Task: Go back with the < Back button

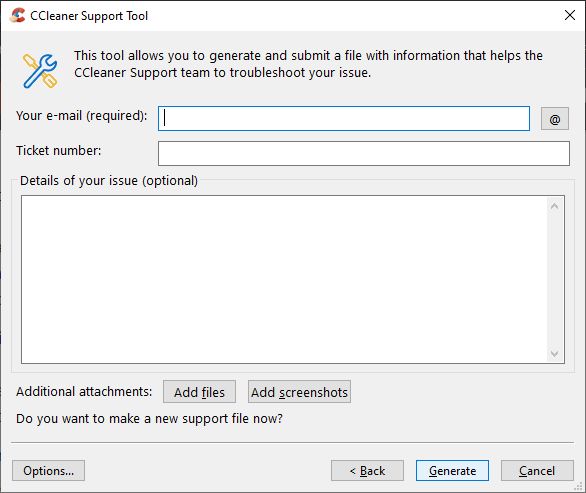Action: tap(367, 471)
